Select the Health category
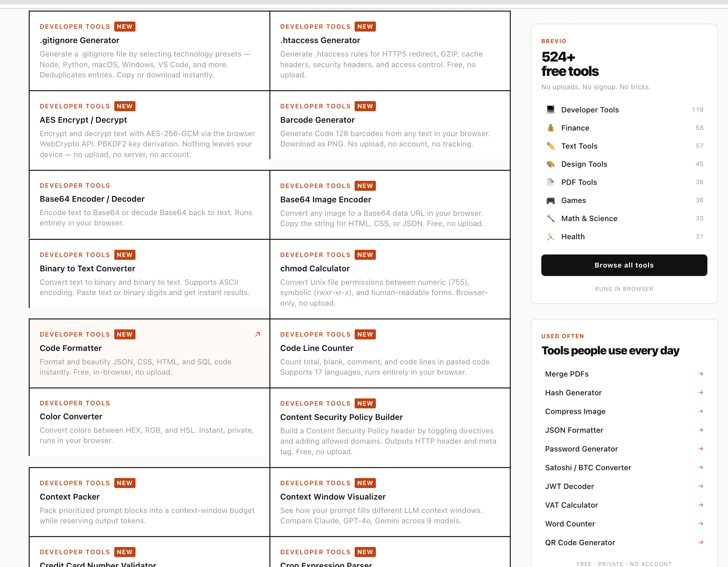 pyautogui.click(x=624, y=236)
